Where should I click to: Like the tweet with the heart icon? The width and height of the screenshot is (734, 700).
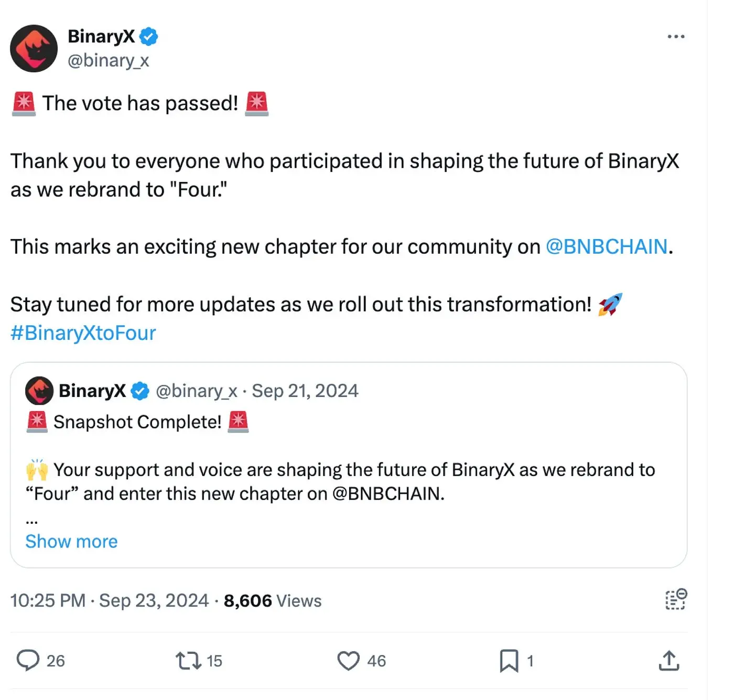(348, 660)
